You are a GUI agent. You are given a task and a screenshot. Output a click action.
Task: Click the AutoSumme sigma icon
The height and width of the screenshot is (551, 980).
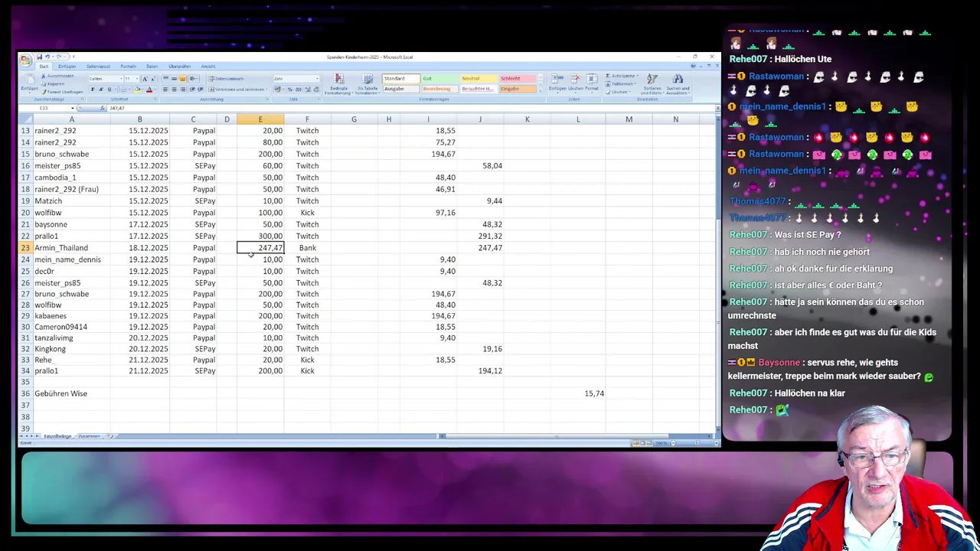coord(607,76)
